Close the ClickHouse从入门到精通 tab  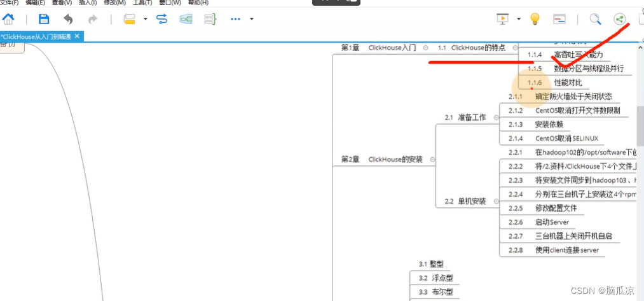77,37
